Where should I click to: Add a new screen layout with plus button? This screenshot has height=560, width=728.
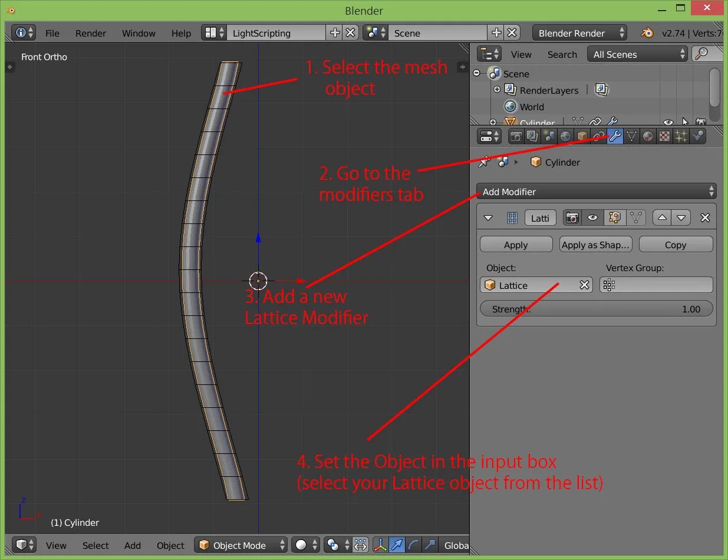click(x=334, y=33)
